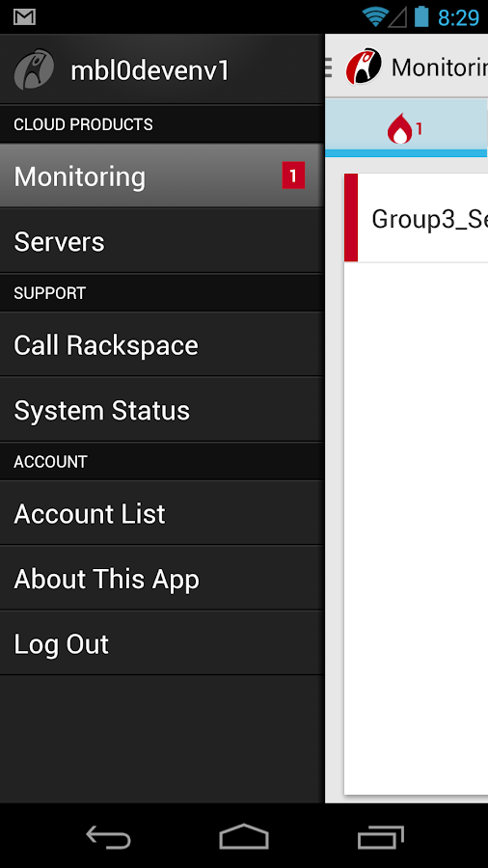488x868 pixels.
Task: Tap the red 1 badge on Monitoring
Action: tap(293, 176)
